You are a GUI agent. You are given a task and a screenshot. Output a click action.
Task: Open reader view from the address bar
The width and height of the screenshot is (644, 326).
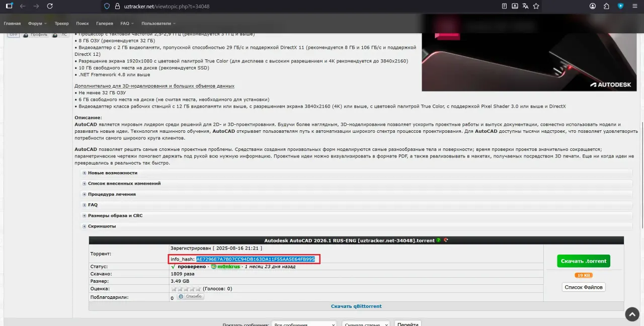pos(505,6)
